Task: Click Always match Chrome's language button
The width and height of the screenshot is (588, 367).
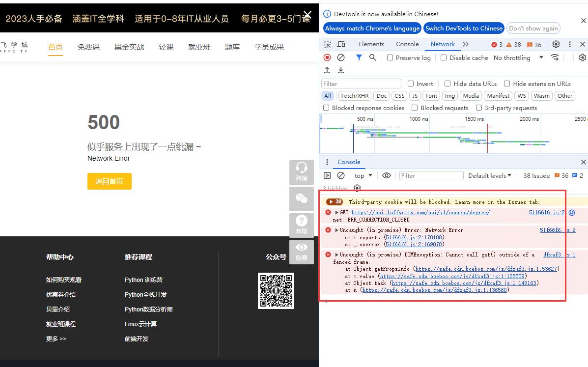Action: pos(372,28)
